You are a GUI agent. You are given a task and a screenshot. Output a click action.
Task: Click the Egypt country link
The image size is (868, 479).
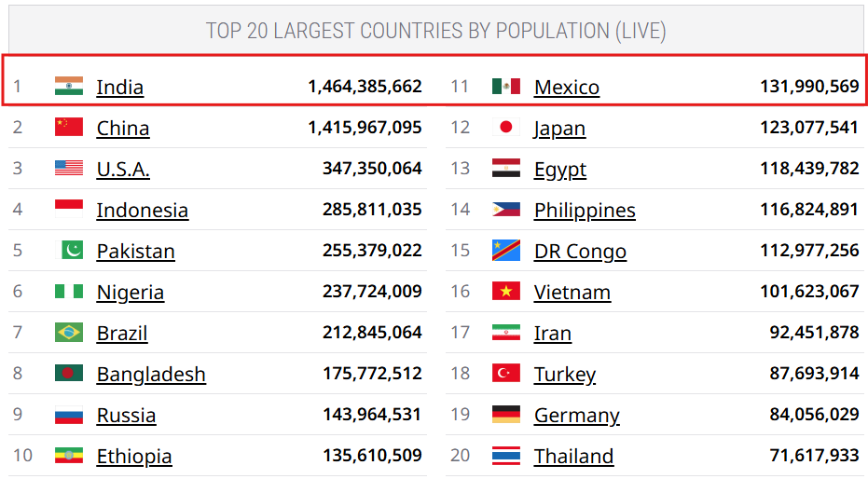(x=560, y=170)
